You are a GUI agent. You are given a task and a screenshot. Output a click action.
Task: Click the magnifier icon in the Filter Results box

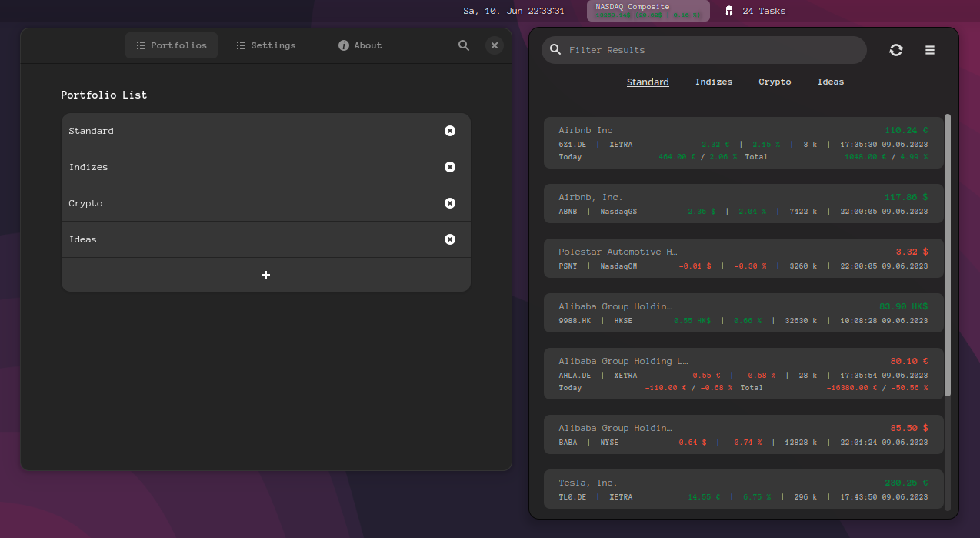[x=555, y=50]
